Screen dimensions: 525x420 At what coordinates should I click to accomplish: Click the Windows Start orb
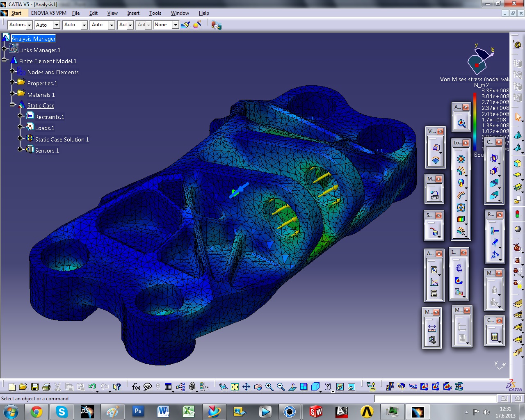tap(11, 411)
